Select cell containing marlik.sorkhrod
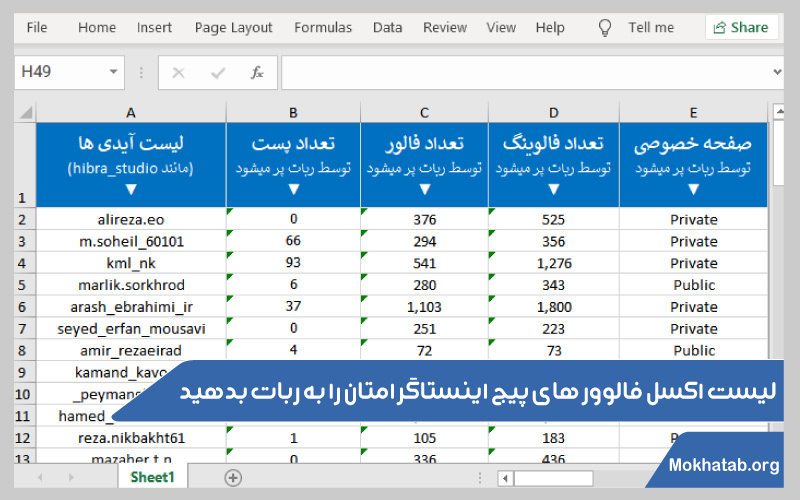800x500 pixels. pos(131,285)
